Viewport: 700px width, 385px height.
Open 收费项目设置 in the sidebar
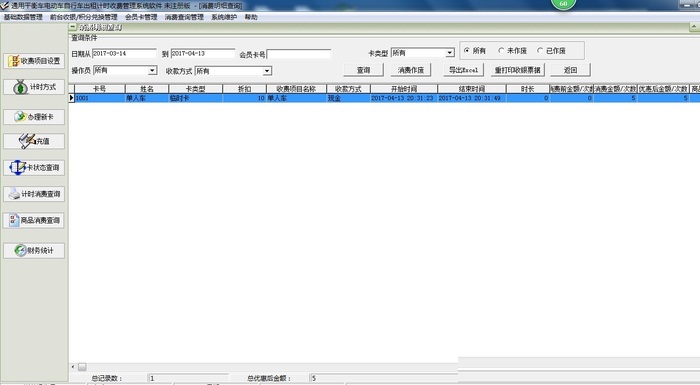coord(34,61)
